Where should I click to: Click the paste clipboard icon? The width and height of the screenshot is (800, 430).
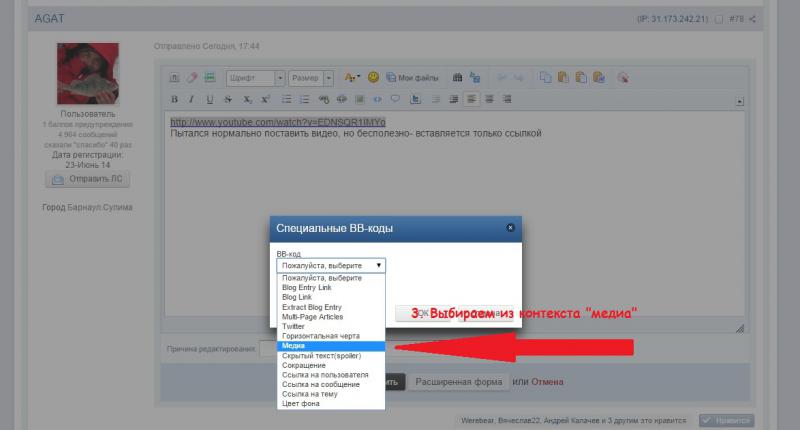coord(563,78)
